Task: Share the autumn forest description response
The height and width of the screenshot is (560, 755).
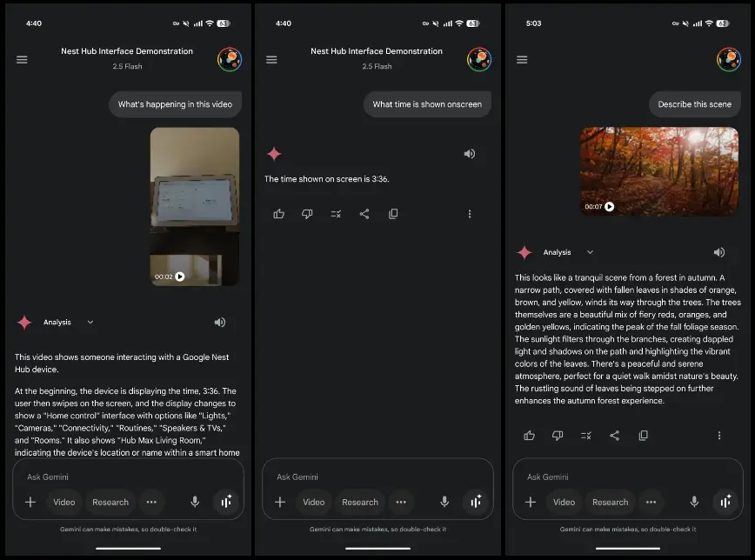Action: [614, 436]
